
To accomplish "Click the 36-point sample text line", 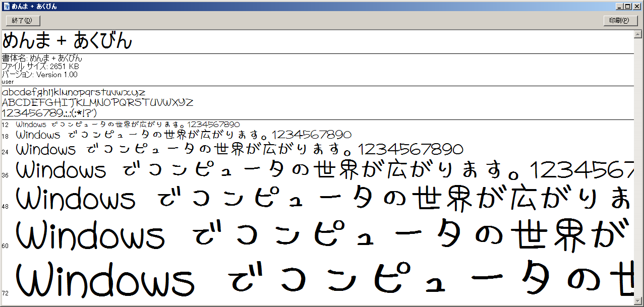I will [324, 170].
